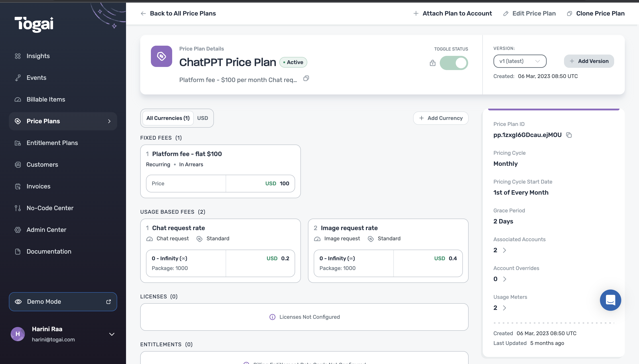Click the Demo Mode button

tap(63, 302)
